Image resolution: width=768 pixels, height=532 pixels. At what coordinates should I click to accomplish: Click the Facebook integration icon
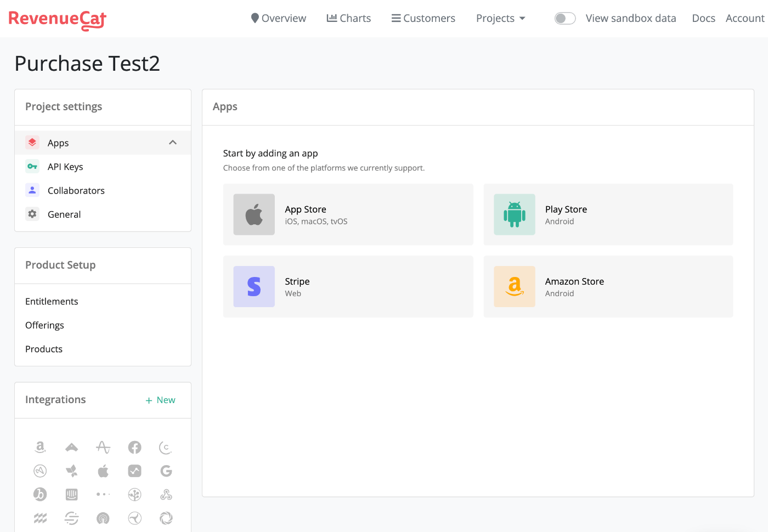134,448
